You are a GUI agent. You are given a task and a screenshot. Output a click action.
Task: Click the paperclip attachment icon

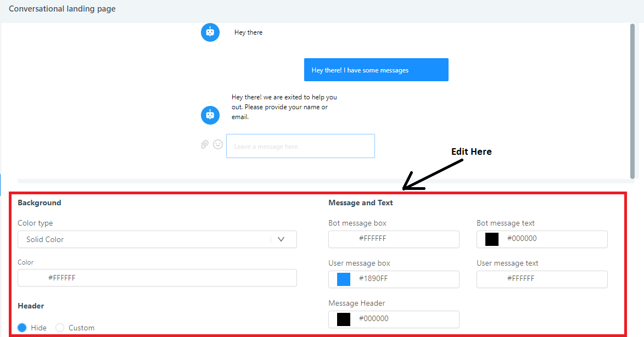(x=205, y=144)
